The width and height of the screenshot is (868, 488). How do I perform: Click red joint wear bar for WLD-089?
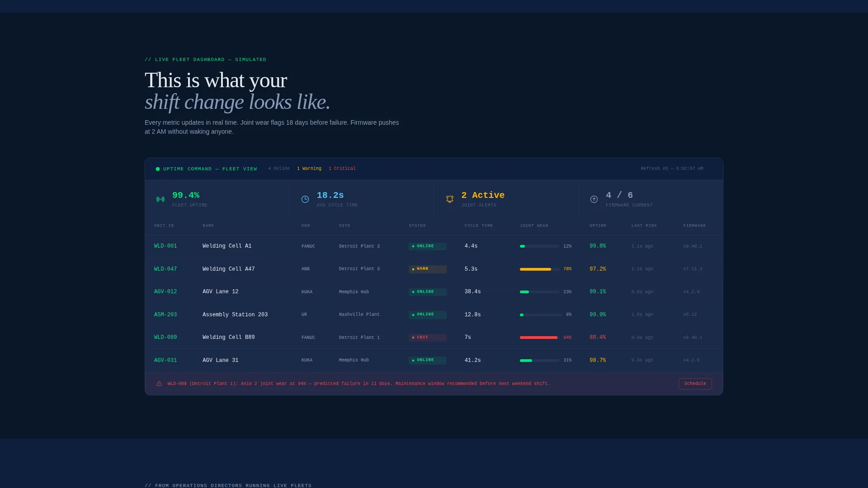[539, 338]
